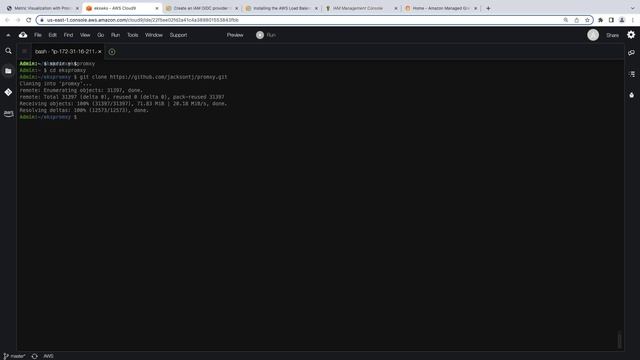Click the master branch indicator
This screenshot has width=640, height=360.
tap(14, 356)
